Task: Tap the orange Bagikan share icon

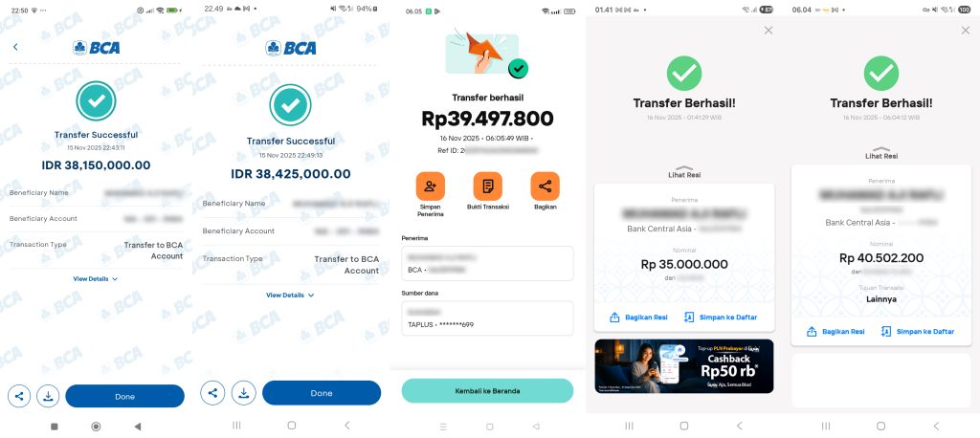Action: coord(545,186)
